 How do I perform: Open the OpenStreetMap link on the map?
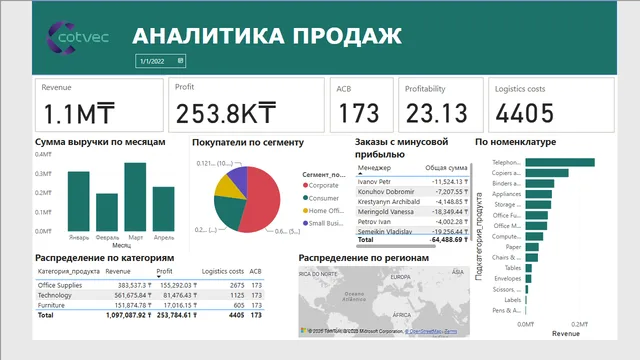click(x=423, y=331)
